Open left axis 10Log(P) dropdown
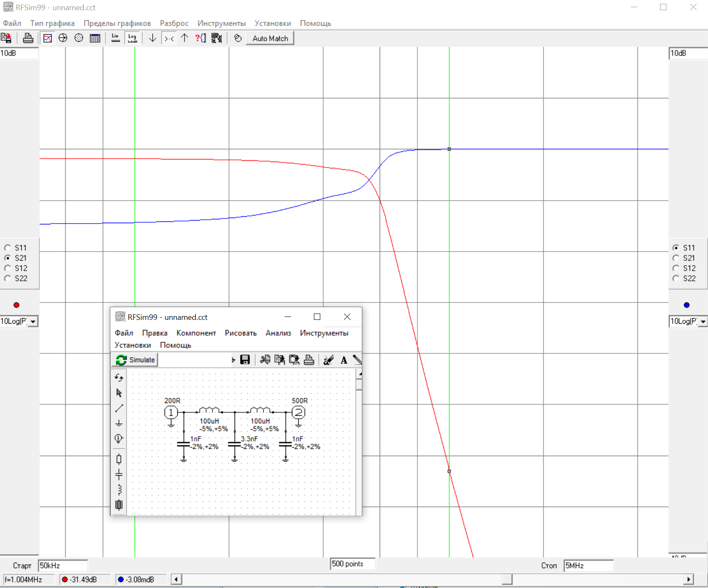The height and width of the screenshot is (588, 708). tap(33, 322)
